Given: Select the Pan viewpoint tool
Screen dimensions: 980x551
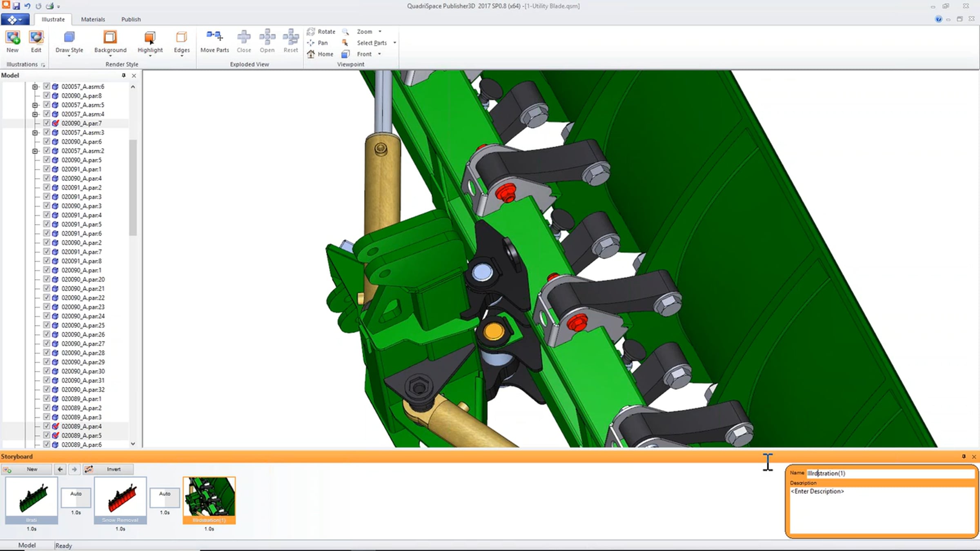Looking at the screenshot, I should pyautogui.click(x=318, y=43).
